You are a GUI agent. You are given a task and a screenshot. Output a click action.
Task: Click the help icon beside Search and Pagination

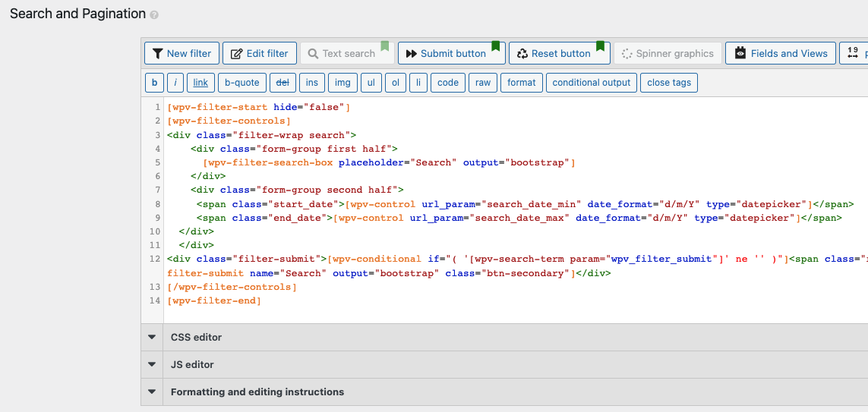(x=154, y=15)
